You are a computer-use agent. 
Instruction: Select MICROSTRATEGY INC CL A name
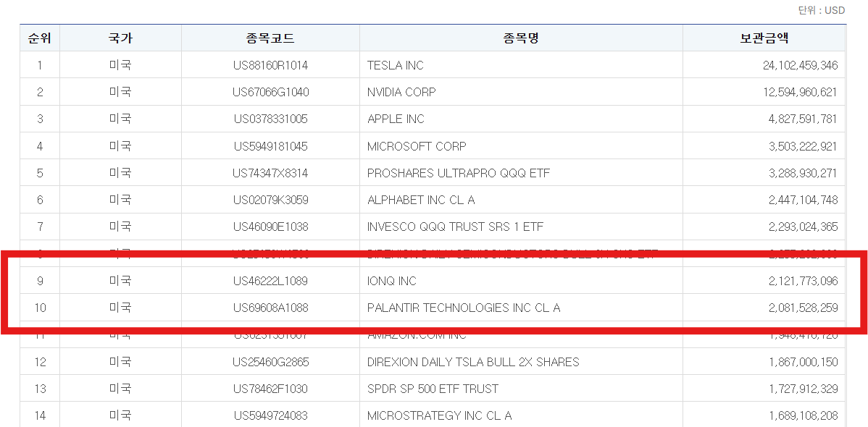pos(440,415)
